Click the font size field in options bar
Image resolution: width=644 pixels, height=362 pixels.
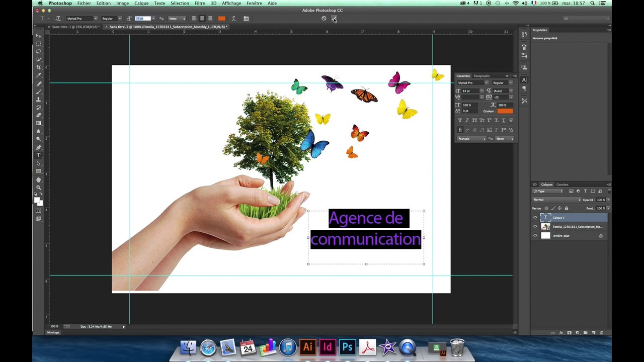pos(143,19)
